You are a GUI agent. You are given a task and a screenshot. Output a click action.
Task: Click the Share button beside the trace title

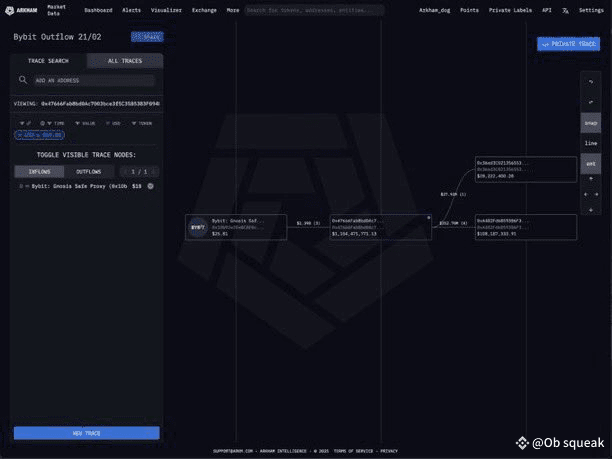(x=147, y=37)
